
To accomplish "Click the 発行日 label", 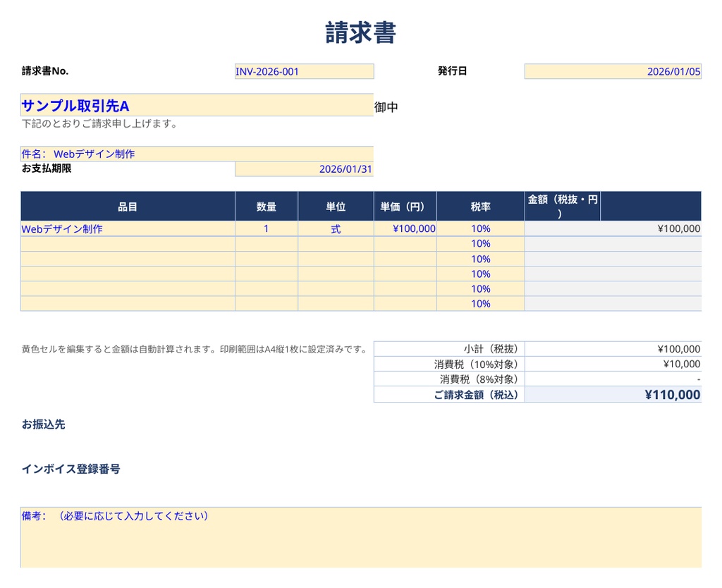I will 452,71.
